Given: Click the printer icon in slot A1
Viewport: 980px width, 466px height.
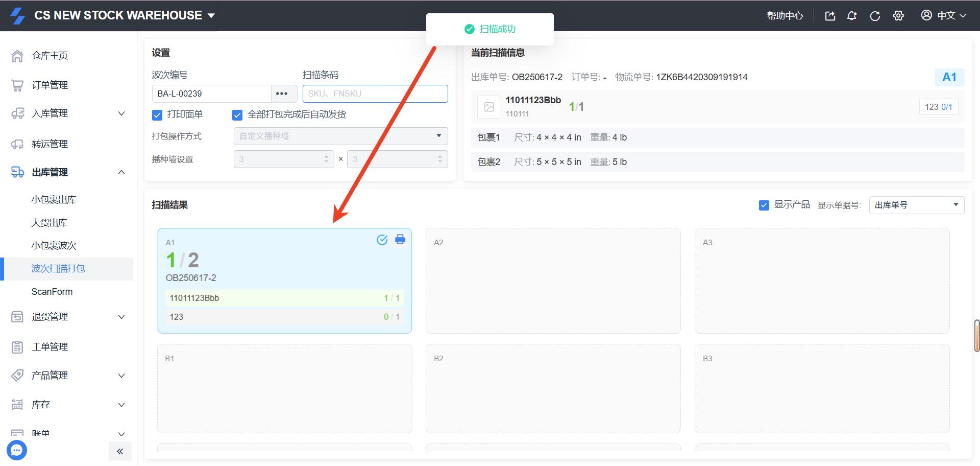Looking at the screenshot, I should click(400, 239).
